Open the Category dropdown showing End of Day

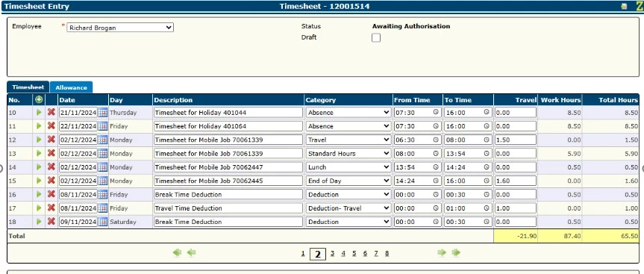pos(348,181)
